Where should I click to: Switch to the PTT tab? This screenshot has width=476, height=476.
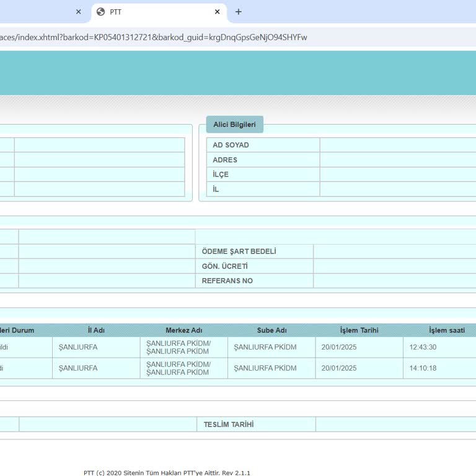click(x=155, y=12)
